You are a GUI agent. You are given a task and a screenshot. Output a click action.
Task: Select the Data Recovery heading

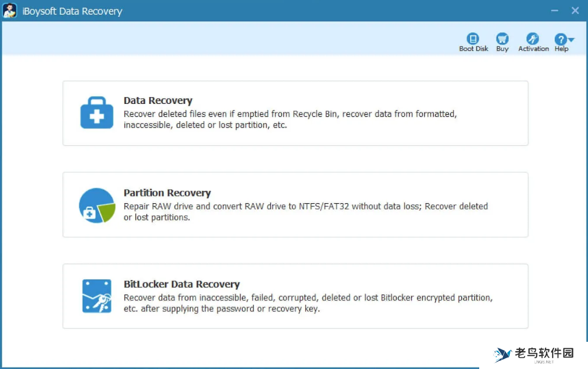point(158,101)
